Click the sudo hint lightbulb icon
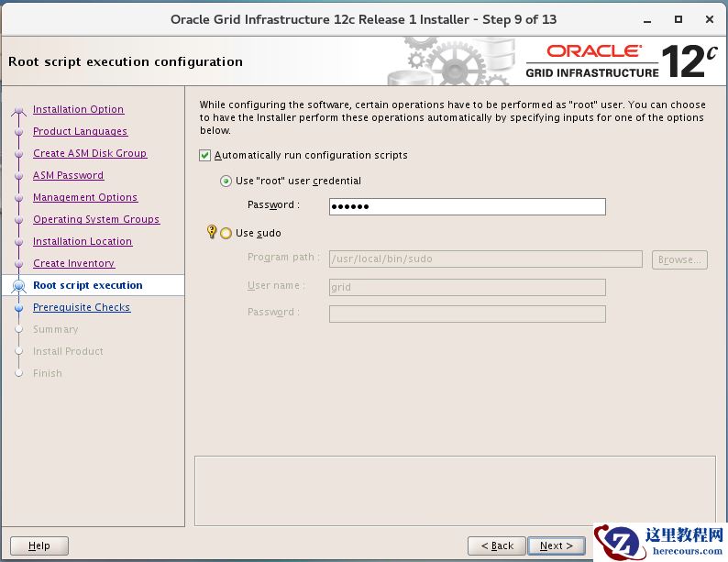Screen dimensions: 728x562 tap(212, 232)
